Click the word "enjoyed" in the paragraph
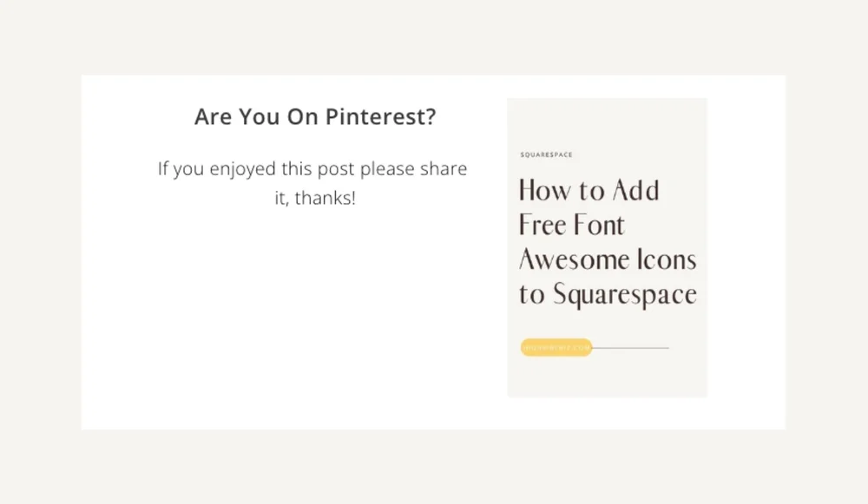 pyautogui.click(x=242, y=169)
